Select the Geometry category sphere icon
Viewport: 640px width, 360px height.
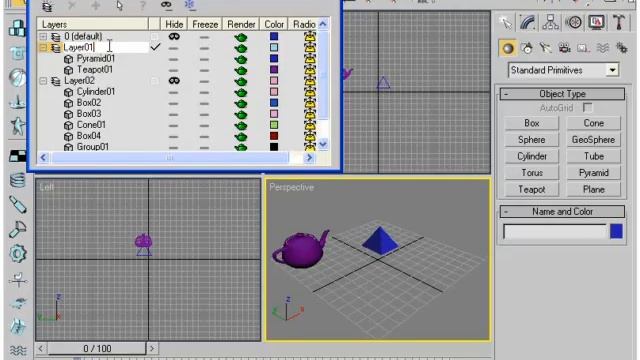[x=508, y=49]
